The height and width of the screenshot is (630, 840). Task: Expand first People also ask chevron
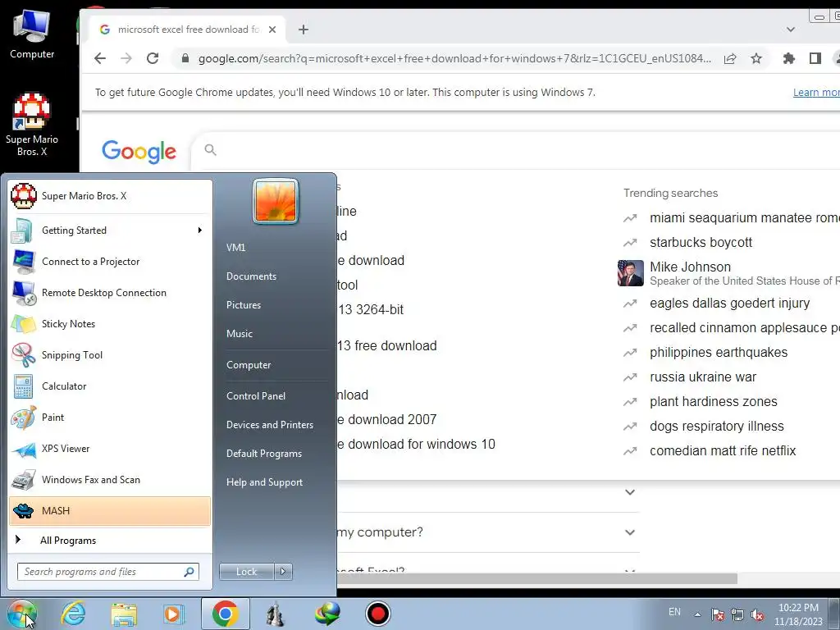(x=630, y=492)
